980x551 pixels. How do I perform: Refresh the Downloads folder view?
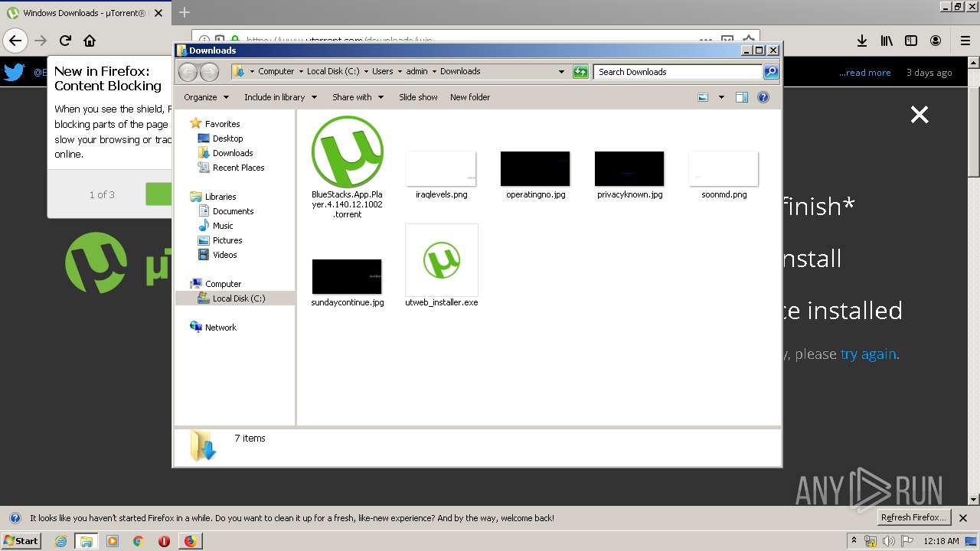click(x=580, y=72)
